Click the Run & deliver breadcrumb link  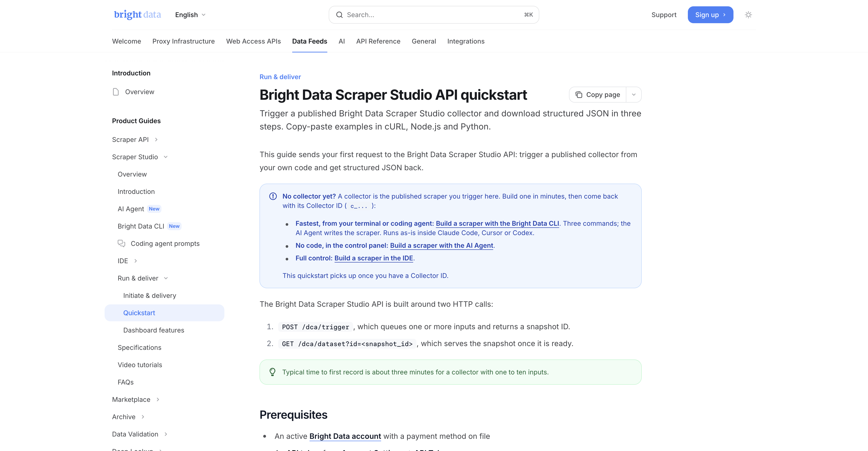pos(280,77)
